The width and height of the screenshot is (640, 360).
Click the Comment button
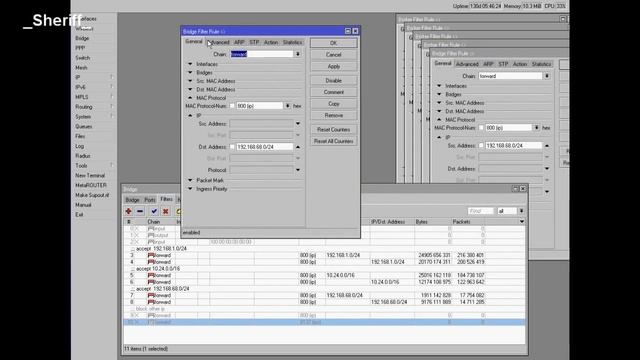click(x=333, y=92)
